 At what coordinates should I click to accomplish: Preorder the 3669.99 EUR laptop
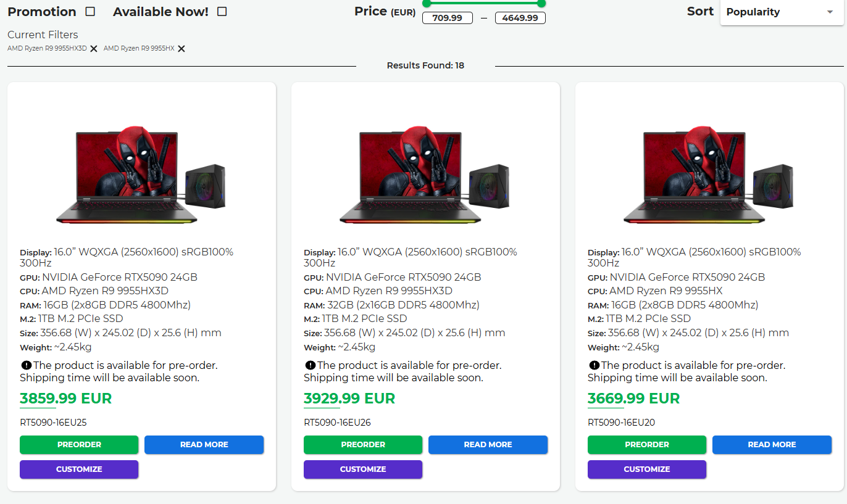(x=646, y=444)
